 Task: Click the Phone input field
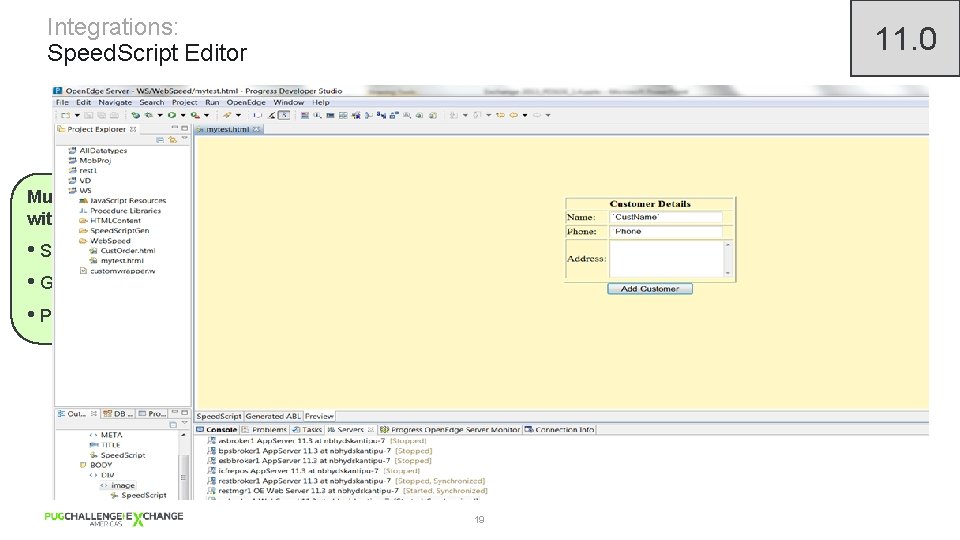tap(666, 231)
